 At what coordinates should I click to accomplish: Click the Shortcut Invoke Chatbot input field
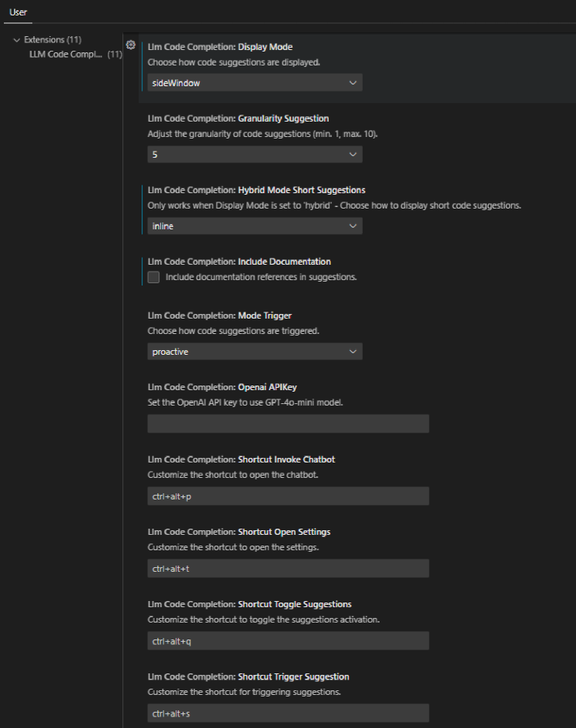288,496
